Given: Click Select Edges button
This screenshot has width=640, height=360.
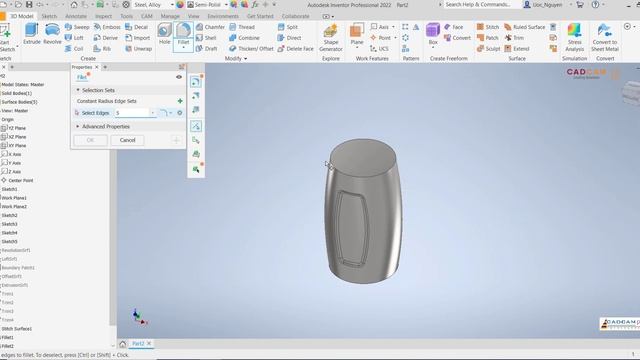Looking at the screenshot, I should click(x=92, y=113).
